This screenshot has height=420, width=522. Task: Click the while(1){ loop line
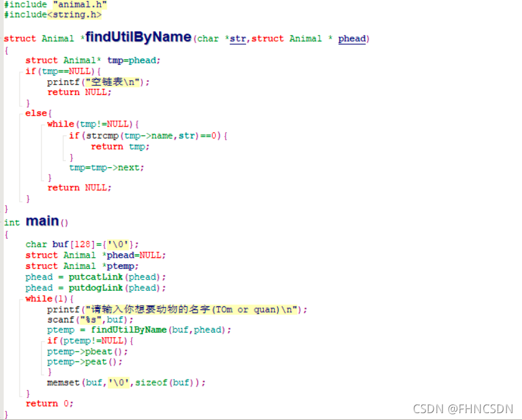coord(49,298)
